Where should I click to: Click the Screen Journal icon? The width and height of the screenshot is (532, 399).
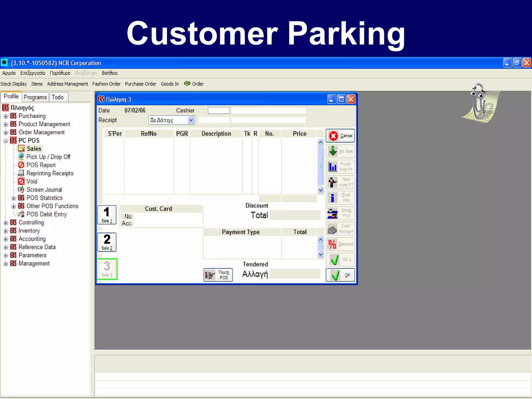point(21,190)
